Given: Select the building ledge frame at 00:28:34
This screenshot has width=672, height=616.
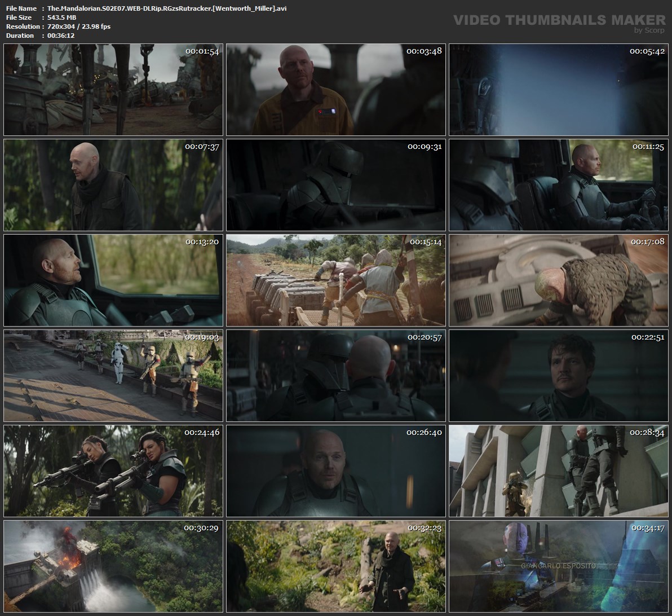Looking at the screenshot, I should tap(559, 471).
